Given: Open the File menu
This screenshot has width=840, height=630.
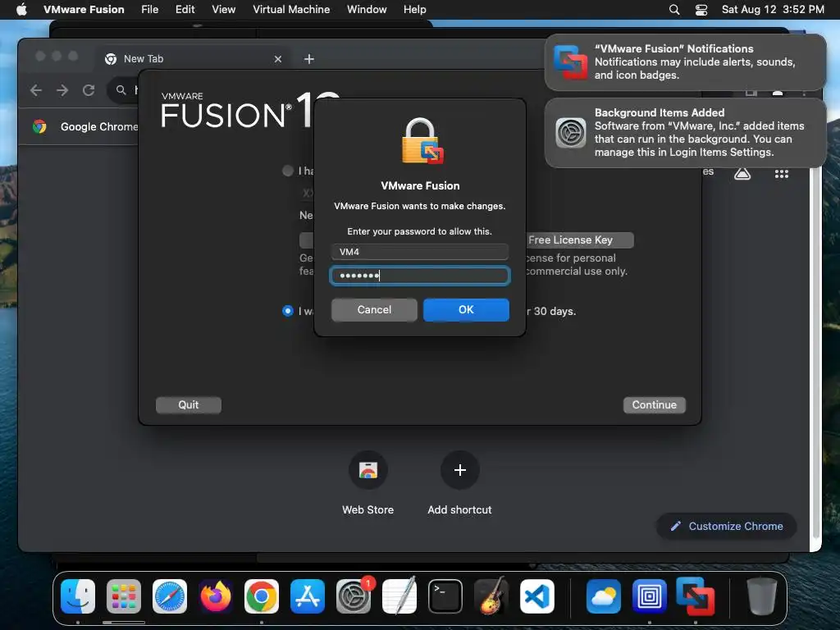Looking at the screenshot, I should pos(149,10).
